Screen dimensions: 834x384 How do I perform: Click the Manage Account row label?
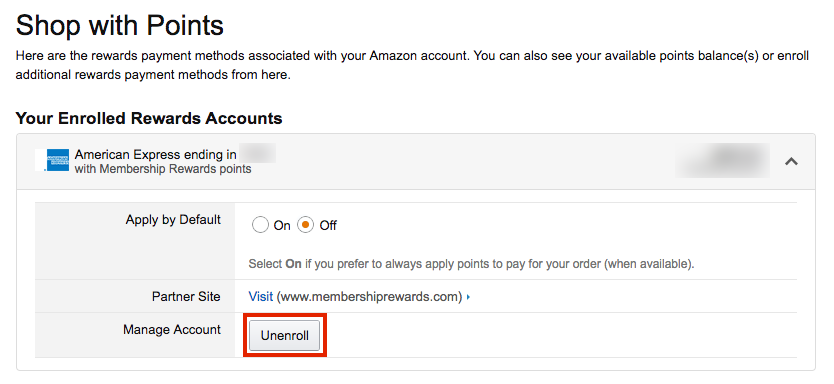(x=172, y=330)
